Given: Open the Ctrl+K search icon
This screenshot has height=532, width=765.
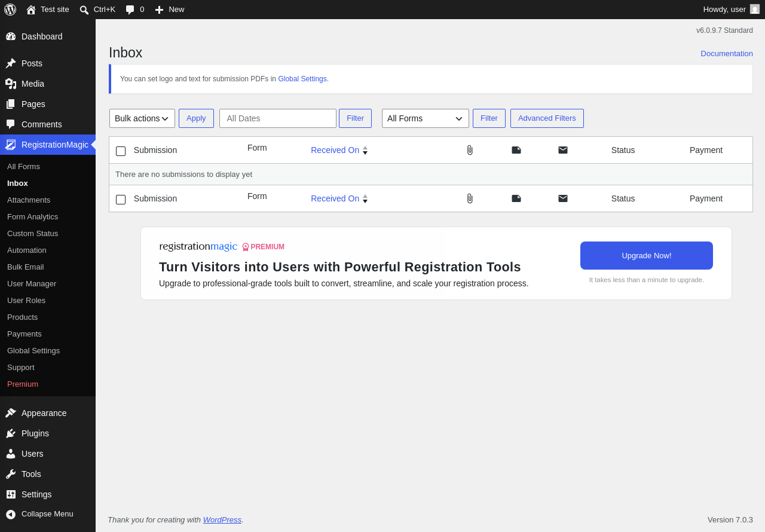Looking at the screenshot, I should (84, 10).
